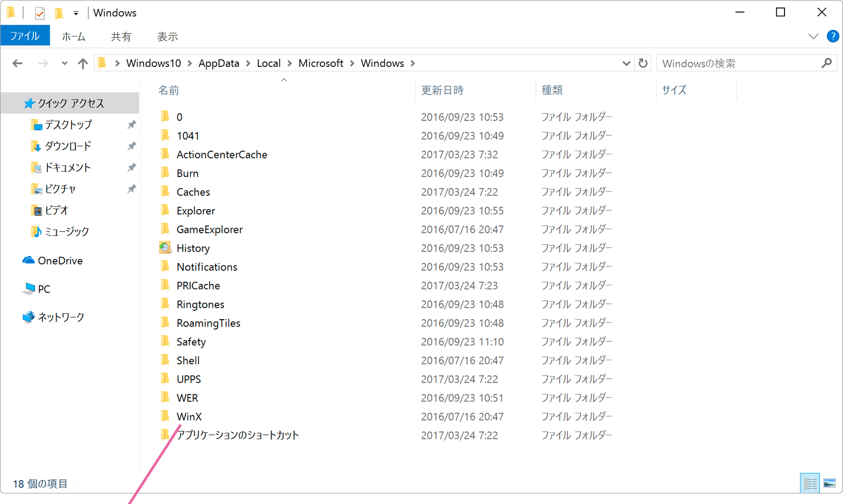Click the pin icon beside ピクチャ
The image size is (843, 504).
pyautogui.click(x=132, y=189)
